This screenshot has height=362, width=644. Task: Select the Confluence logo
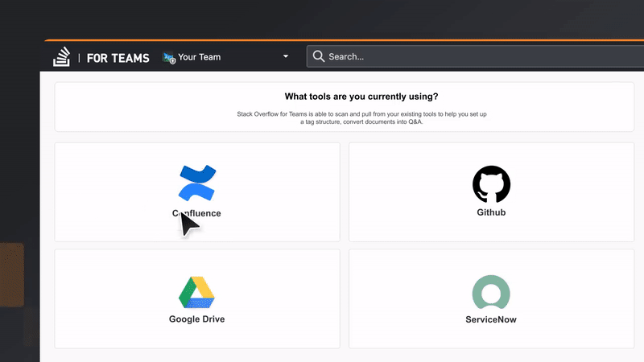coord(197,183)
